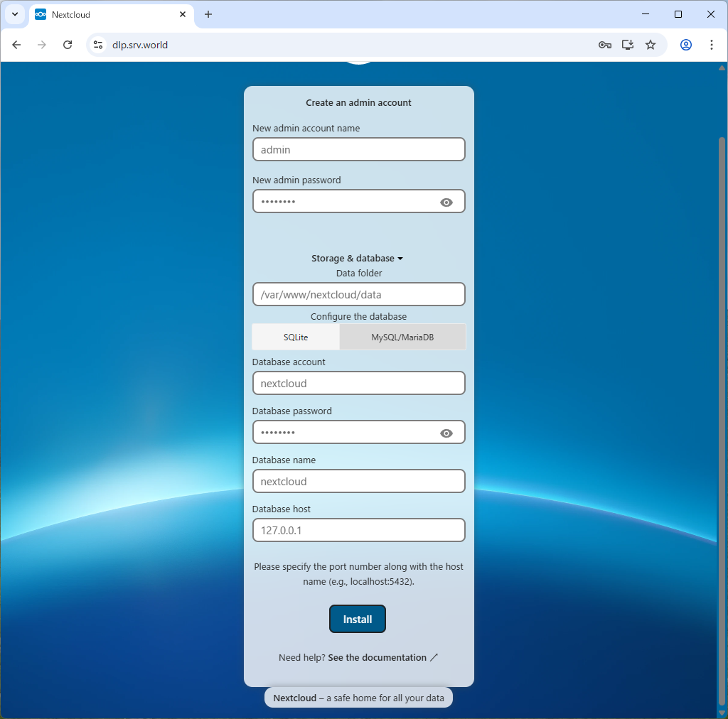Go back using the browser back arrow
The width and height of the screenshot is (728, 719).
(x=16, y=44)
